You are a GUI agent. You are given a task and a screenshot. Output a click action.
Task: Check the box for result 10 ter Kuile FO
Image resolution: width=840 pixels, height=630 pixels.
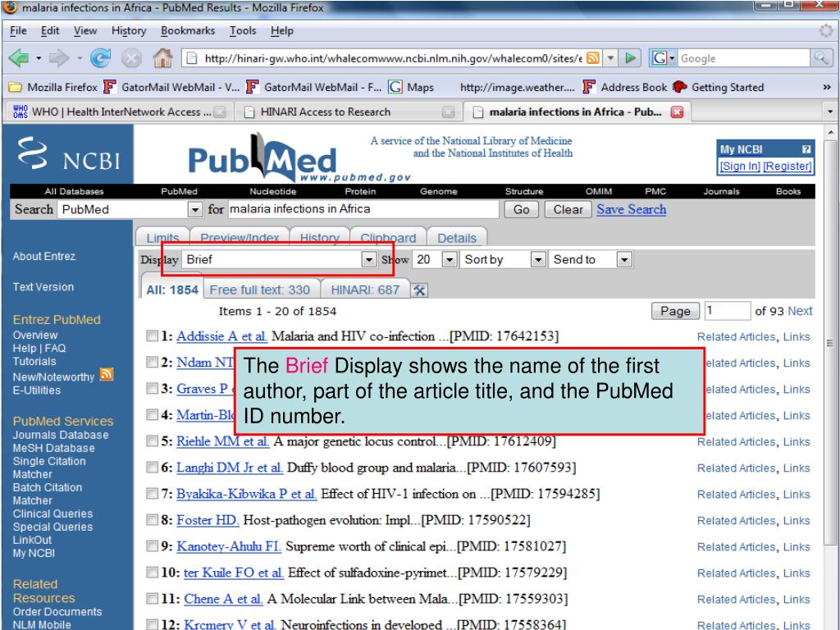153,572
